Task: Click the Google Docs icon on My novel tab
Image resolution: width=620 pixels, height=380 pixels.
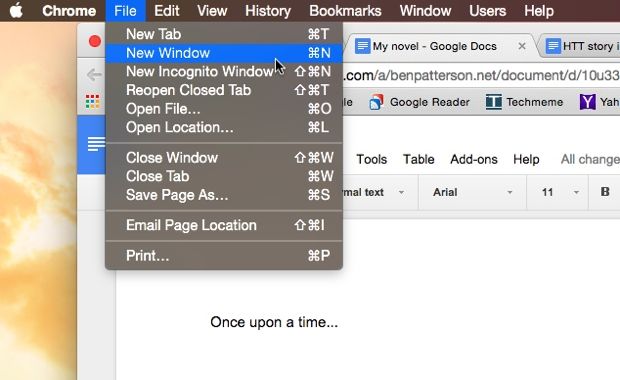Action: click(363, 46)
